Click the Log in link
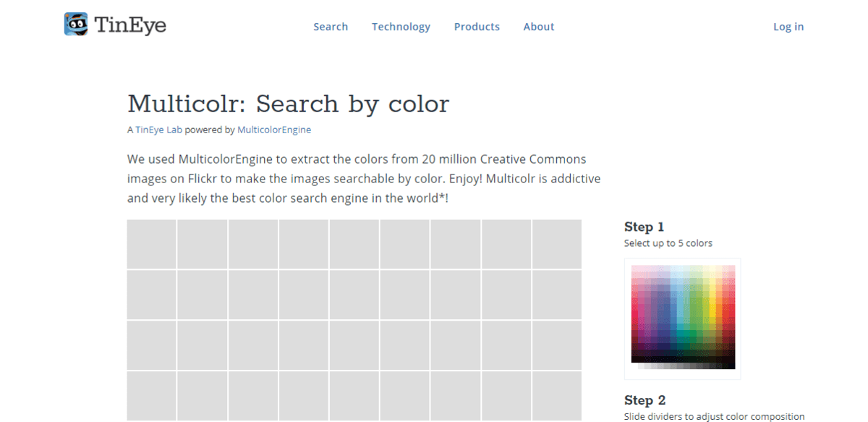The image size is (868, 422). tap(788, 27)
